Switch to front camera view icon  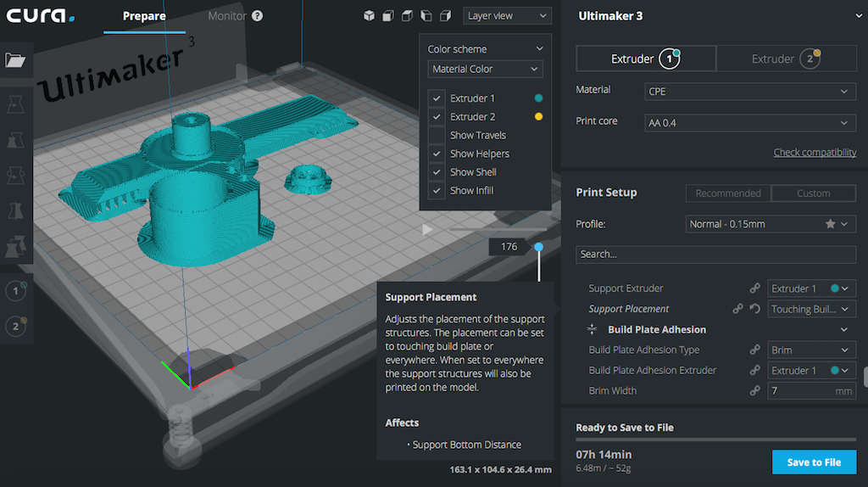388,16
